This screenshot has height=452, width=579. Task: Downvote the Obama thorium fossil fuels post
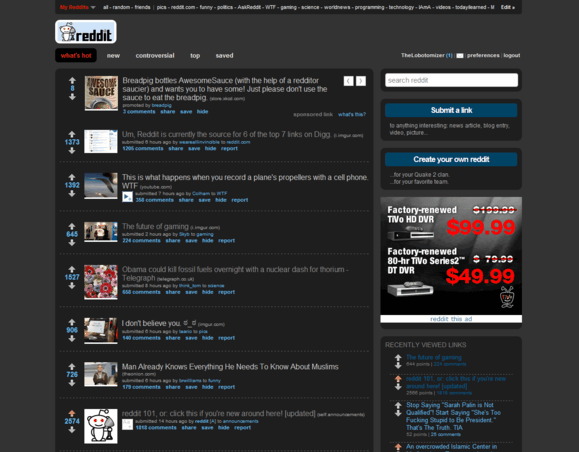(x=72, y=285)
